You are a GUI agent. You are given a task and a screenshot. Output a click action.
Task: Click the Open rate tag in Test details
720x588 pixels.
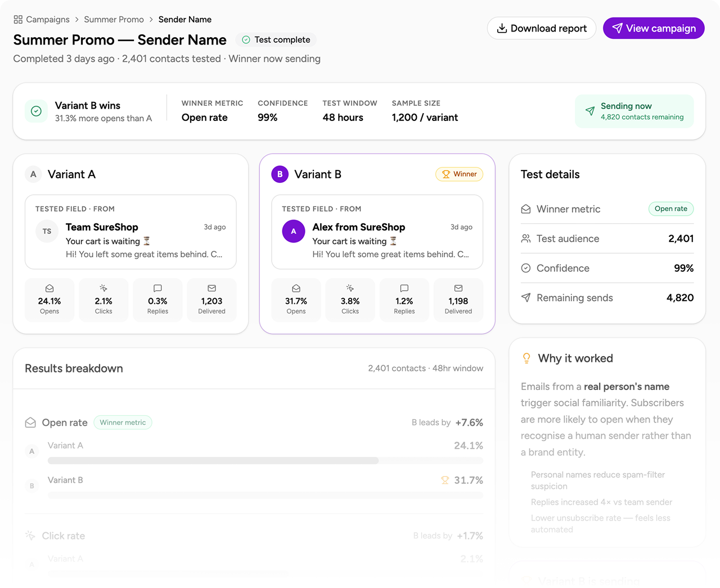670,209
